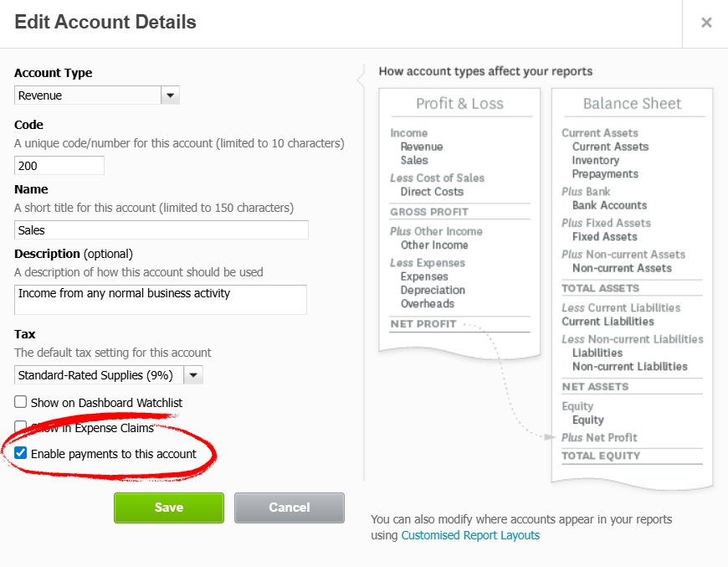Close the Edit Account Details dialog
The width and height of the screenshot is (728, 567).
(706, 23)
